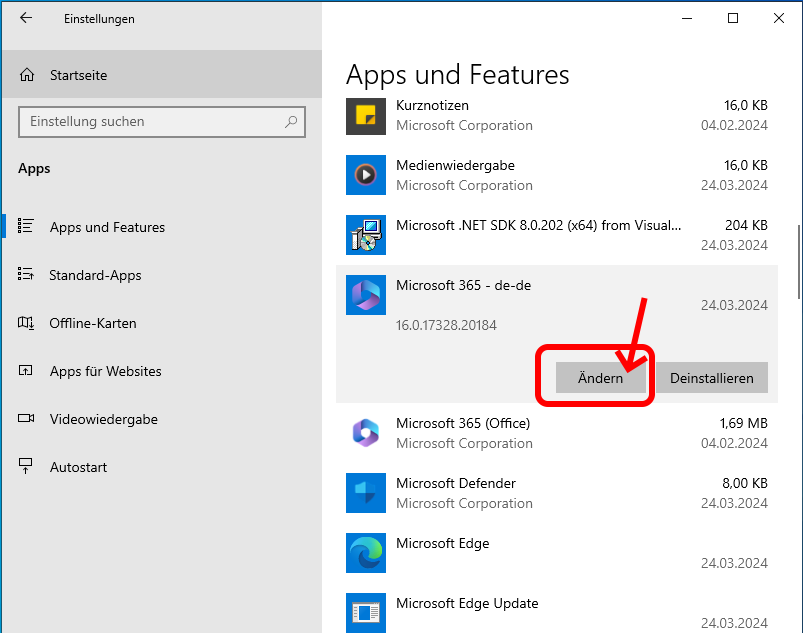Click the Videowiedergabe camera icon
This screenshot has height=633, width=803.
(26, 418)
